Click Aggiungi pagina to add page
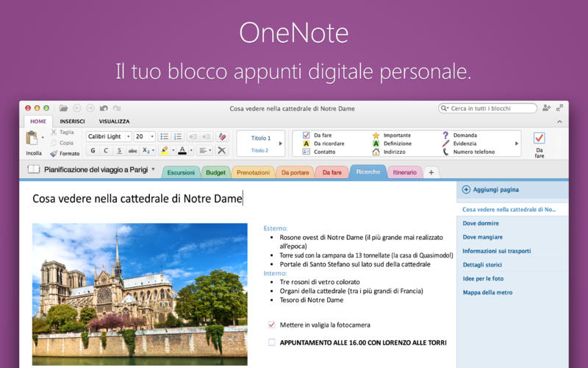Image resolution: width=588 pixels, height=368 pixels. tap(491, 189)
